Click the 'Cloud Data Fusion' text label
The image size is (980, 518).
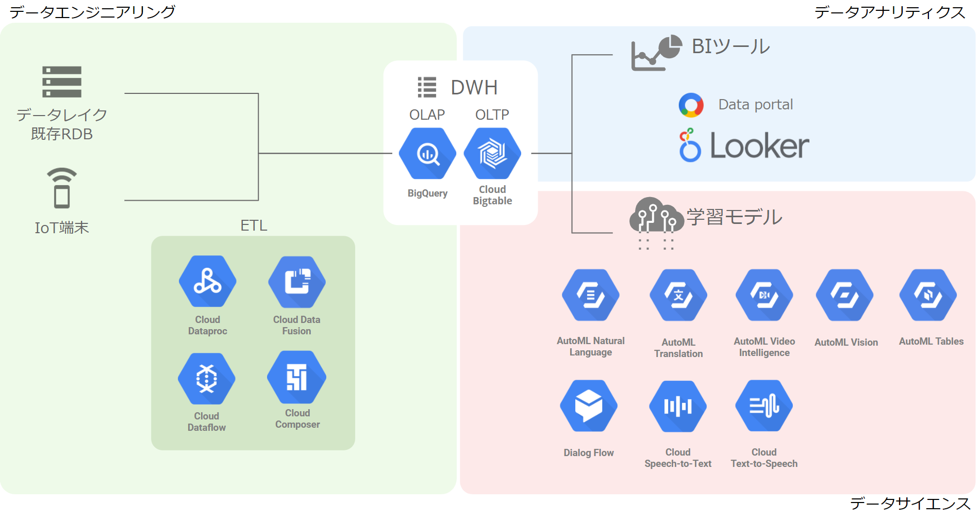pyautogui.click(x=297, y=325)
